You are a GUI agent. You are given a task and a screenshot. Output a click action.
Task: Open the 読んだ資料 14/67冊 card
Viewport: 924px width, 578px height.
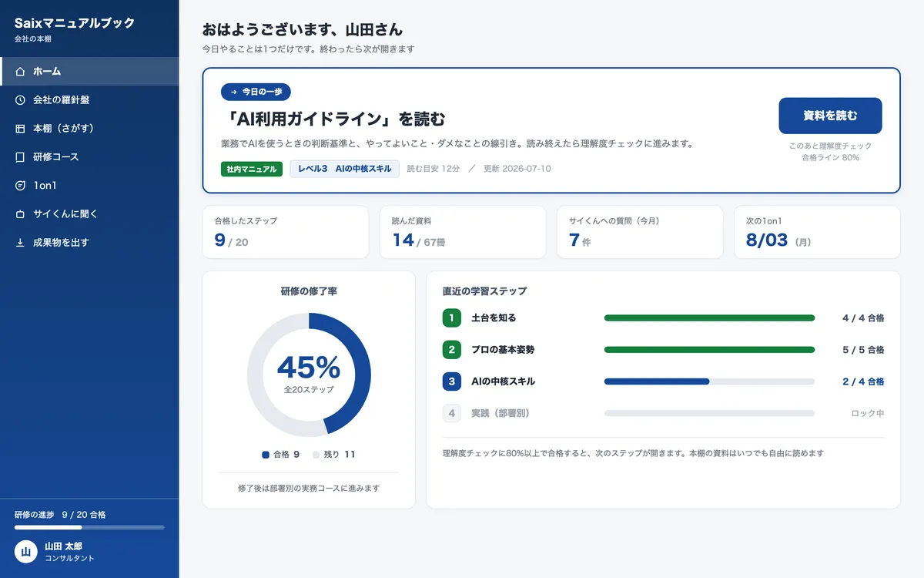tap(463, 232)
